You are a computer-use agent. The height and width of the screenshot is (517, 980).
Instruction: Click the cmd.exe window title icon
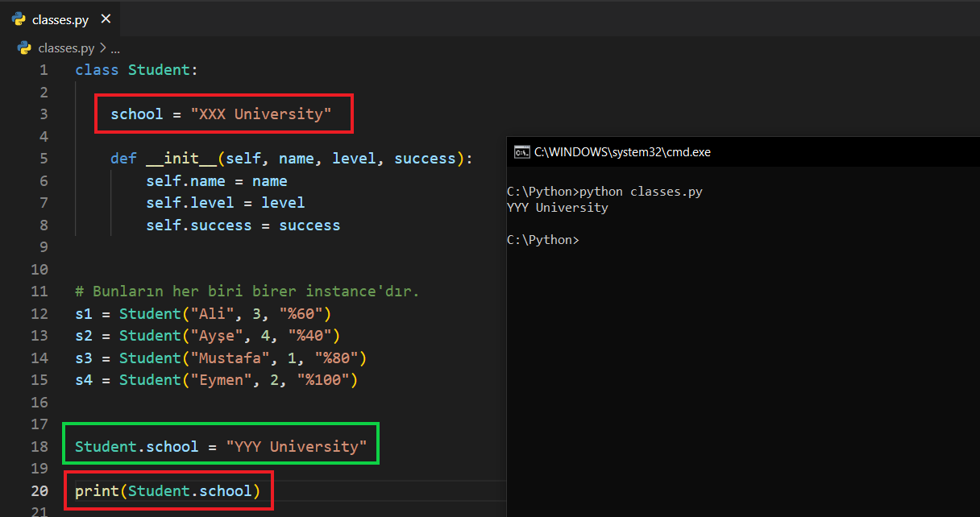pyautogui.click(x=521, y=152)
